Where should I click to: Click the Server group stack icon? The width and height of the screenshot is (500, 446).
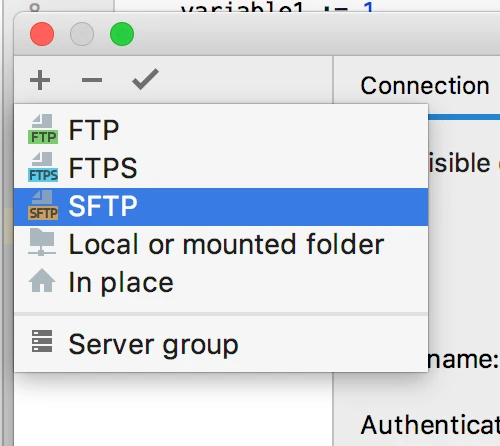coord(42,341)
